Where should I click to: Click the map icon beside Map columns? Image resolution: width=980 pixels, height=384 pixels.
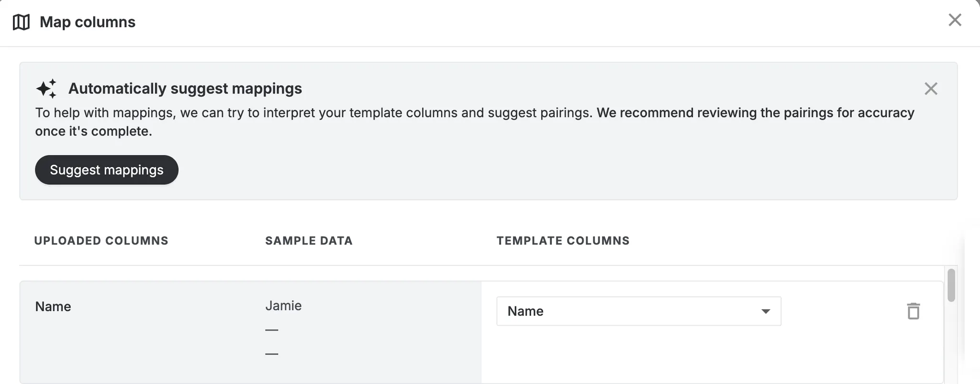point(21,22)
